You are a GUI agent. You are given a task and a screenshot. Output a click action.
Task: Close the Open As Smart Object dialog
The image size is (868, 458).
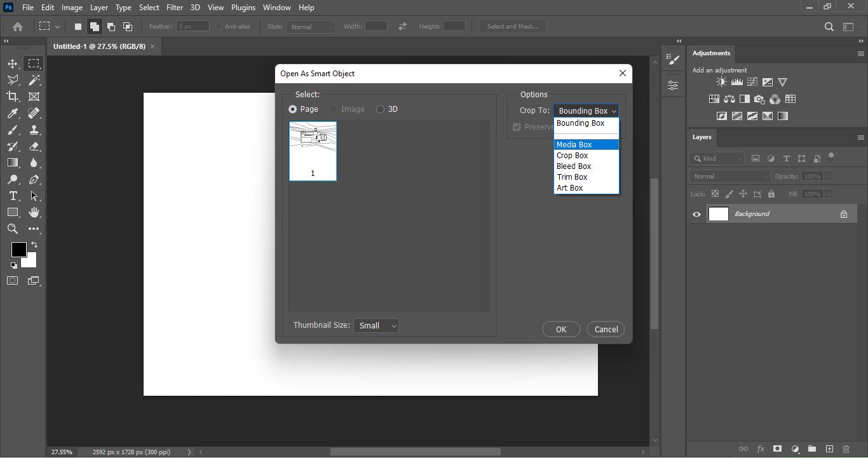tap(623, 74)
